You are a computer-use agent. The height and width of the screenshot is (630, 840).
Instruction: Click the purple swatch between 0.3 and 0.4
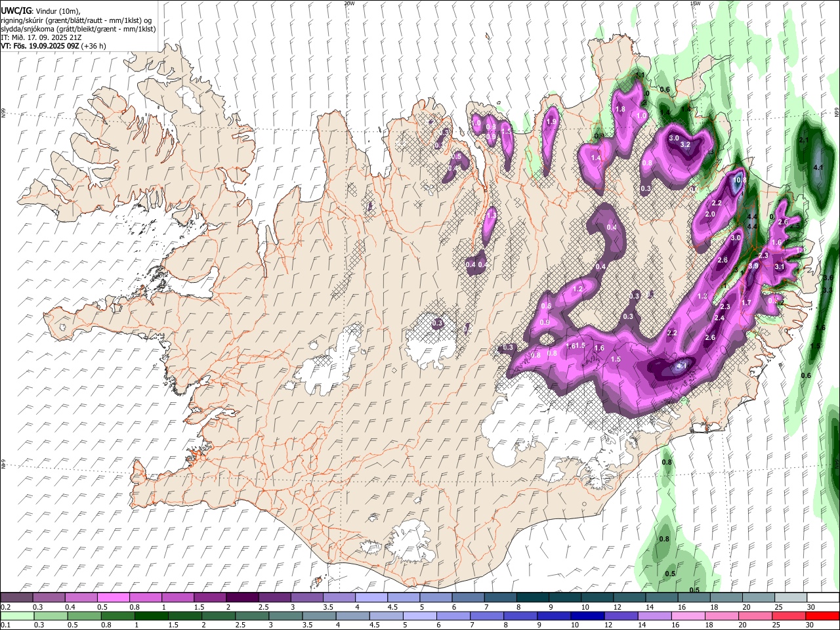[49, 597]
